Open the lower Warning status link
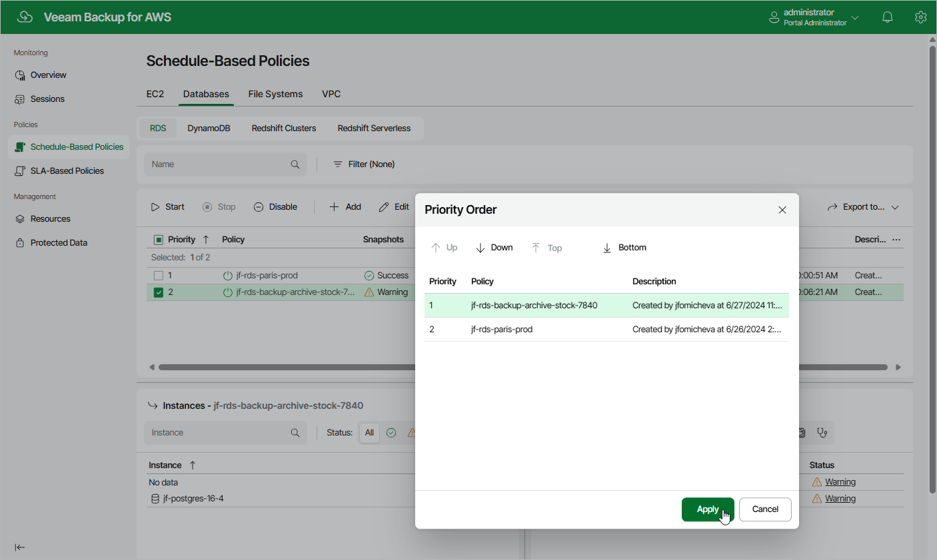Viewport: 937px width, 560px height. tap(840, 499)
